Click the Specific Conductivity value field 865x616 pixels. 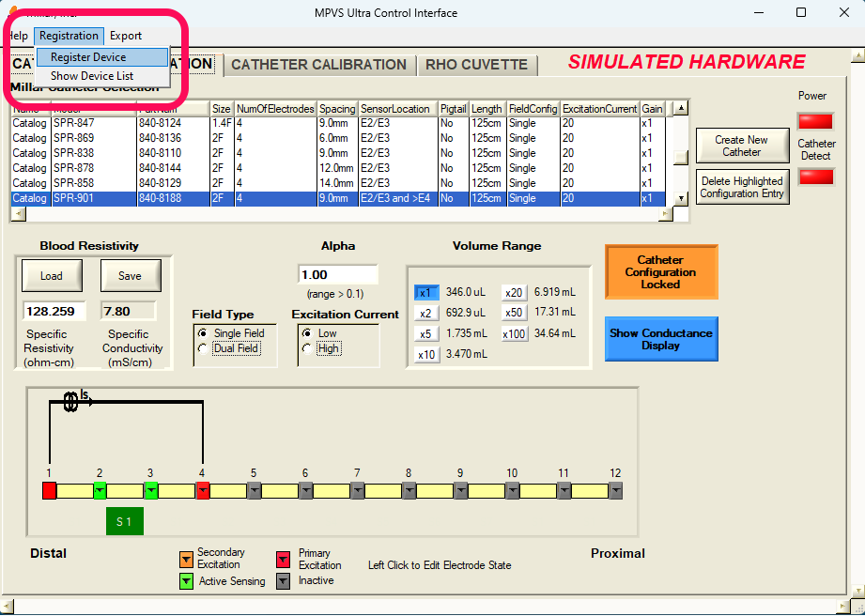[x=128, y=312]
